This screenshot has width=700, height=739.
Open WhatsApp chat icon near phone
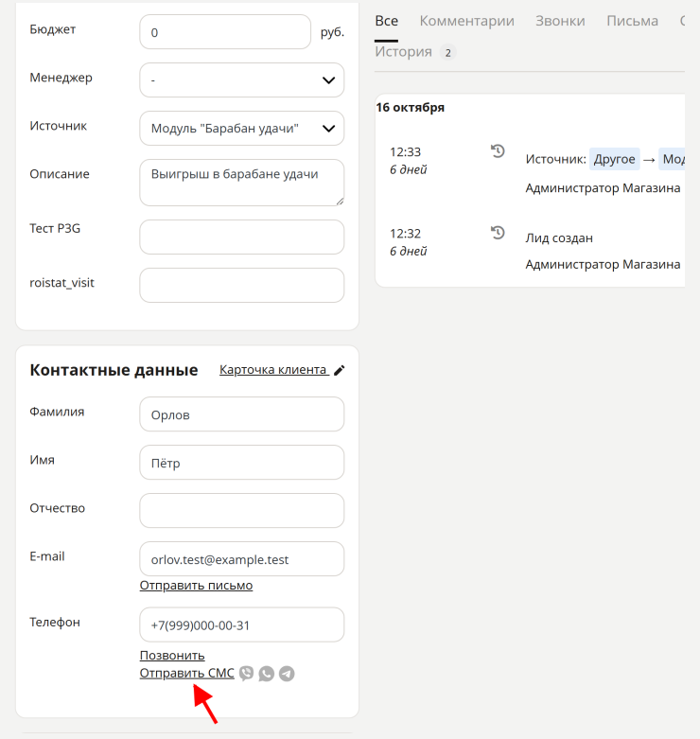(266, 674)
